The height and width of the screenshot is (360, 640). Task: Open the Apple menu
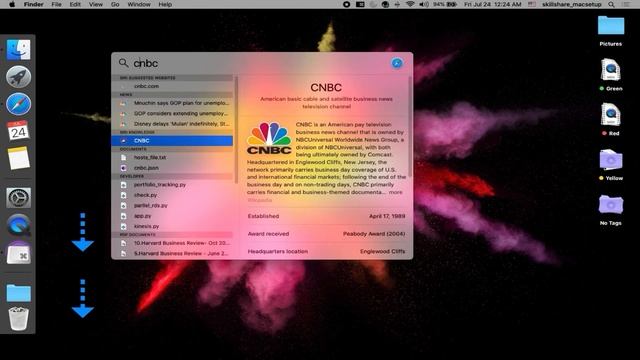[x=12, y=4]
